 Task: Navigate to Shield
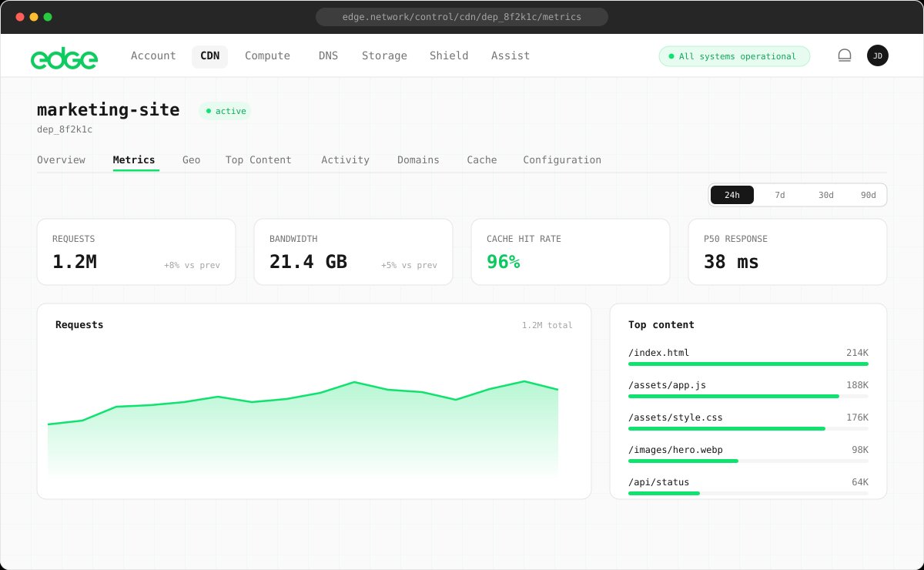point(449,56)
